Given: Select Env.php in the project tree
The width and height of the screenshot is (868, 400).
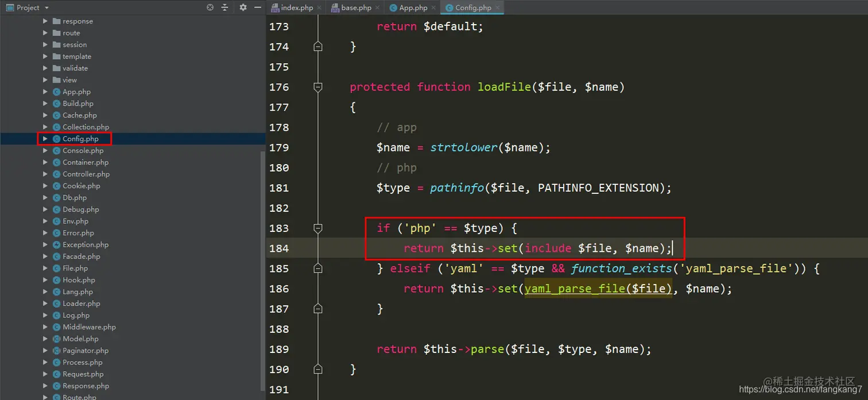Looking at the screenshot, I should tap(75, 221).
